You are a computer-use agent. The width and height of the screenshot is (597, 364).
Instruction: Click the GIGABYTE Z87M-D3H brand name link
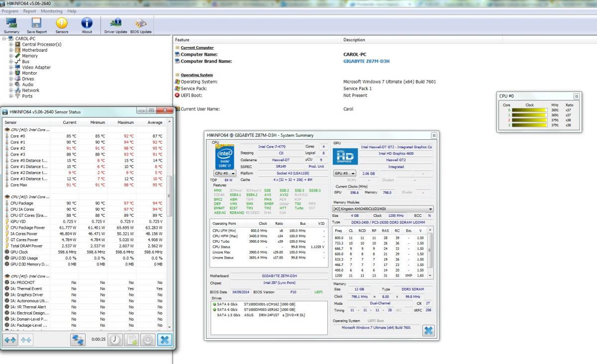tap(366, 61)
